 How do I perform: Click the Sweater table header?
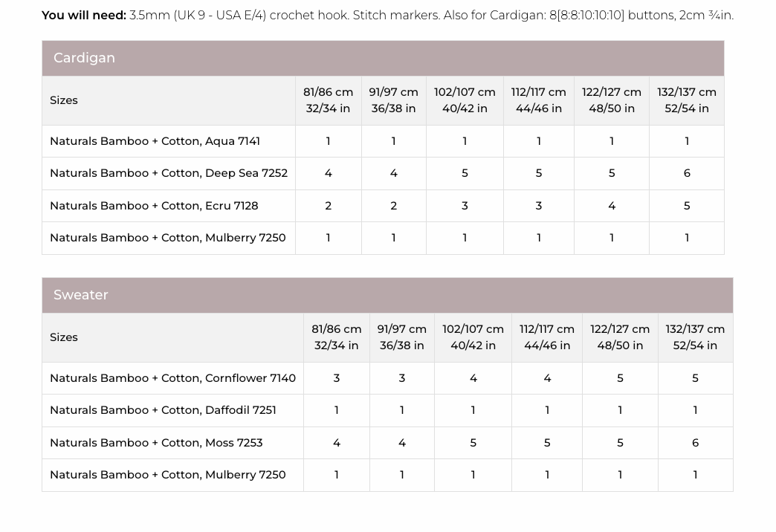(80, 295)
